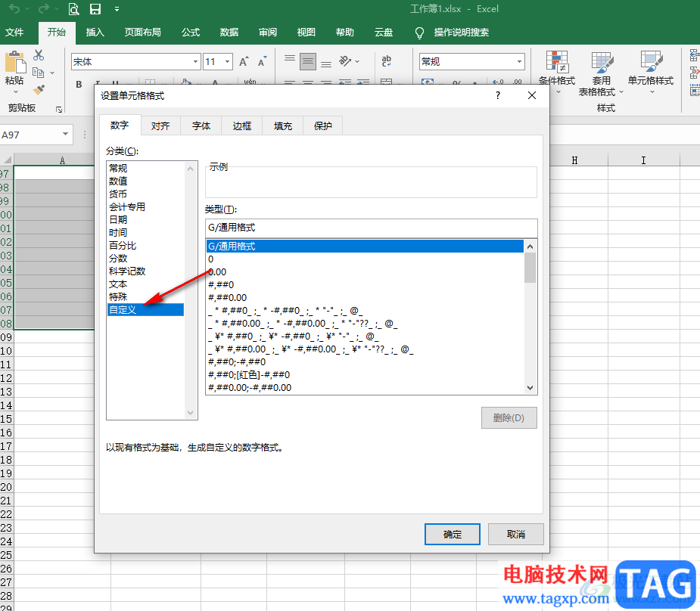
Task: Open the File tab
Action: coord(14,32)
